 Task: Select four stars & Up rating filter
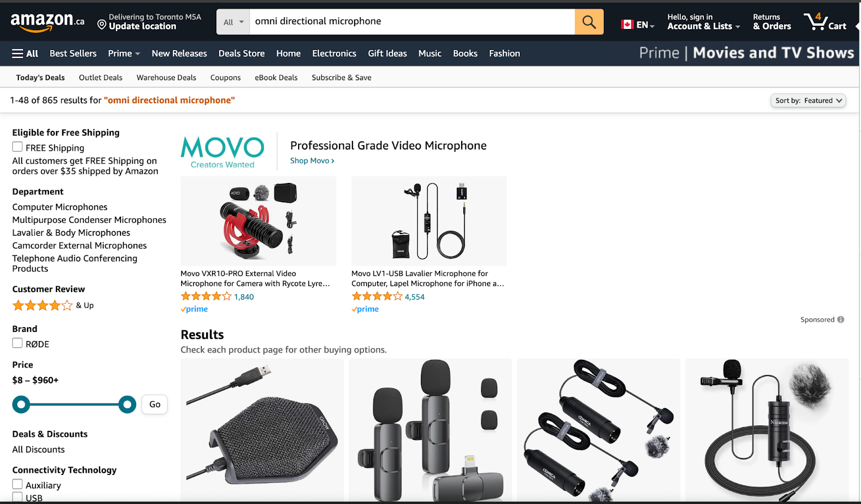pos(53,306)
